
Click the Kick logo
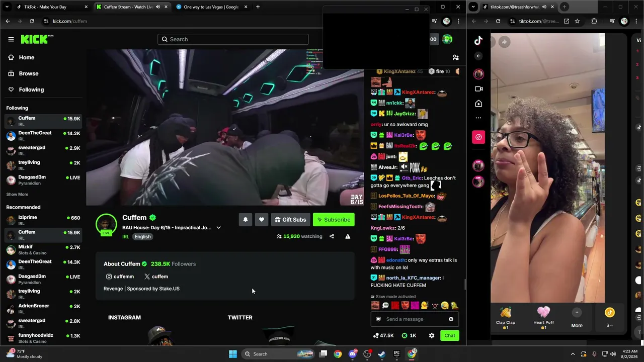(37, 39)
